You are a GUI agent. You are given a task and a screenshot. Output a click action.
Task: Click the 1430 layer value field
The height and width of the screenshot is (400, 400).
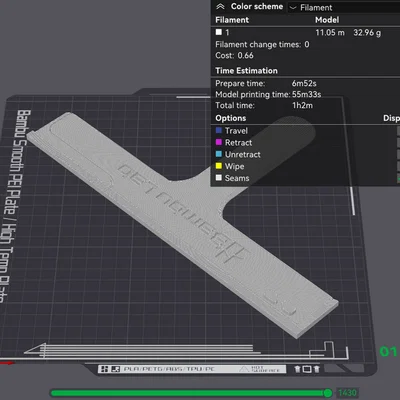pos(347,393)
